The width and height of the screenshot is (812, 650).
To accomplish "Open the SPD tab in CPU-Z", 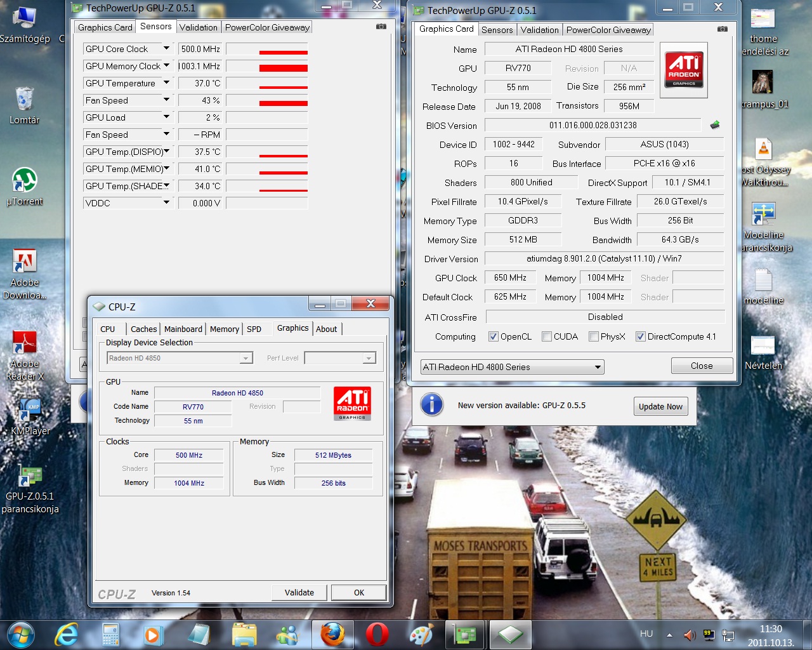I will click(254, 329).
